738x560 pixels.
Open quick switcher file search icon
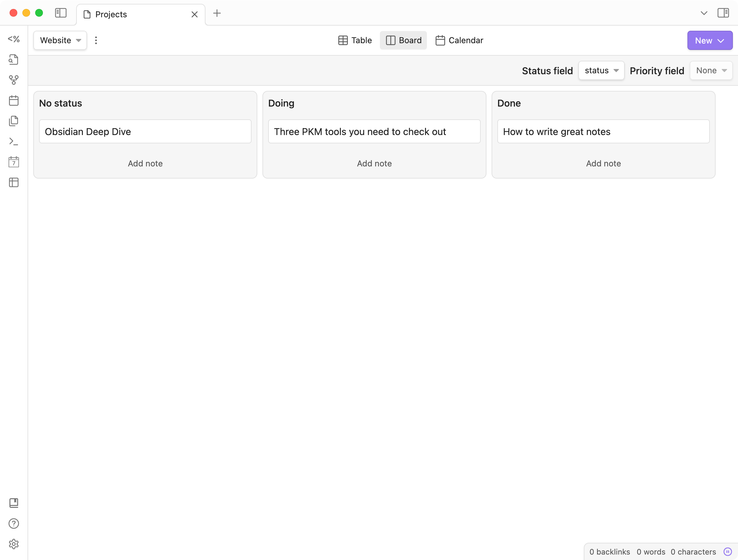pos(14,60)
